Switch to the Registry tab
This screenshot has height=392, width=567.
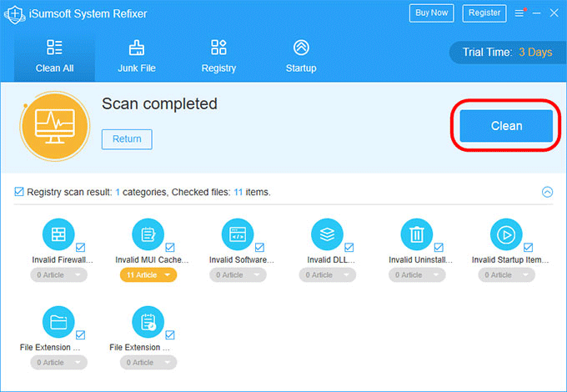218,58
